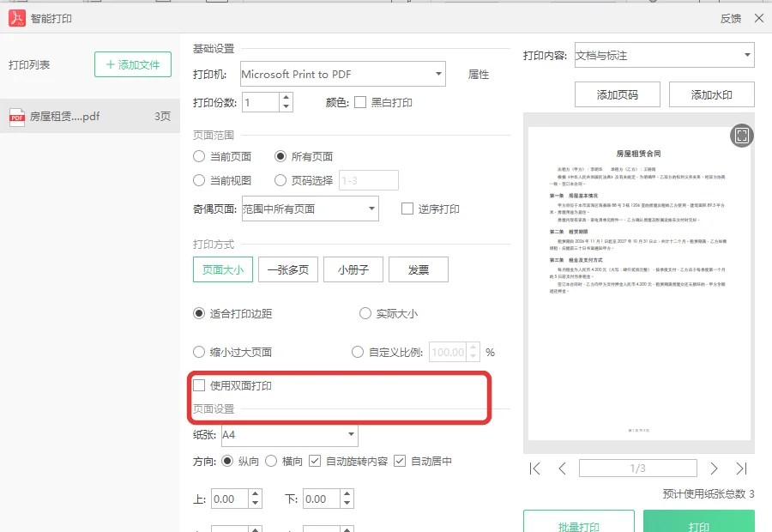The width and height of the screenshot is (772, 532).
Task: Select 自定义比例 radio option
Action: 358,352
